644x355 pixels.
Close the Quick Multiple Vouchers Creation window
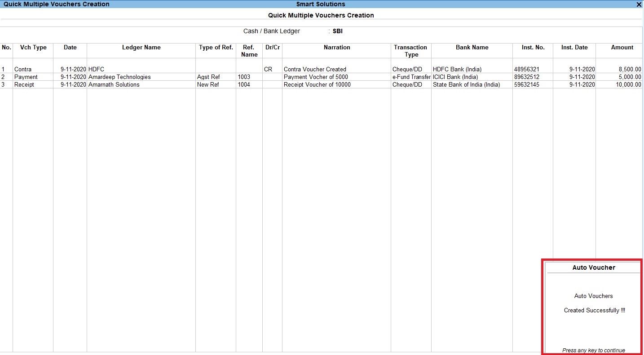pos(639,4)
